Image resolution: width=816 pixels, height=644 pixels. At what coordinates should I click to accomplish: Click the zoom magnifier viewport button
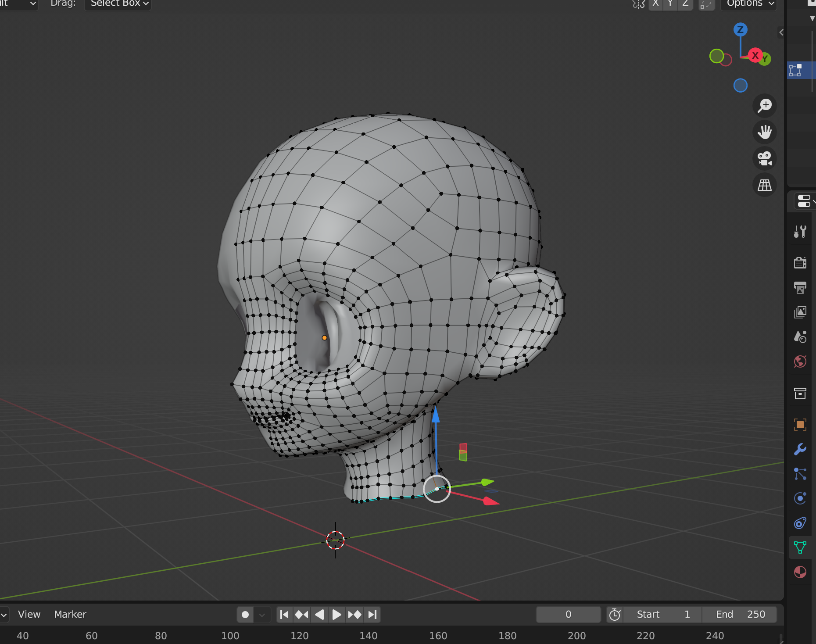[x=765, y=106]
